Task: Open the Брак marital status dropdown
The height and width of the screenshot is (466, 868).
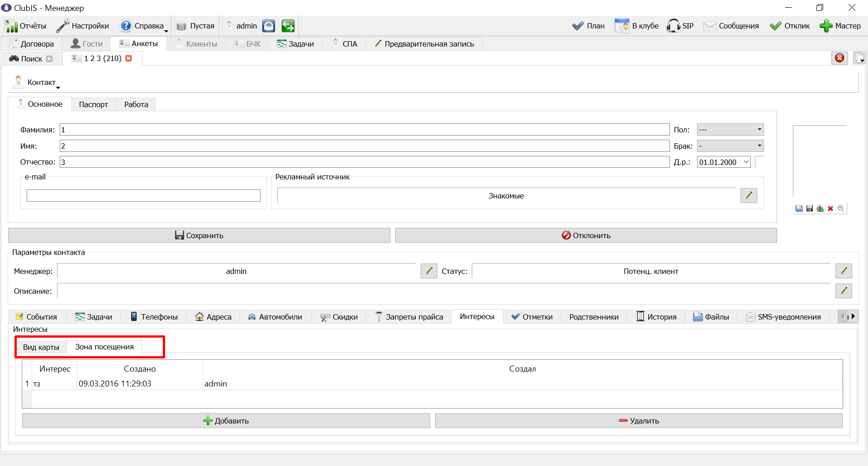Action: click(730, 146)
